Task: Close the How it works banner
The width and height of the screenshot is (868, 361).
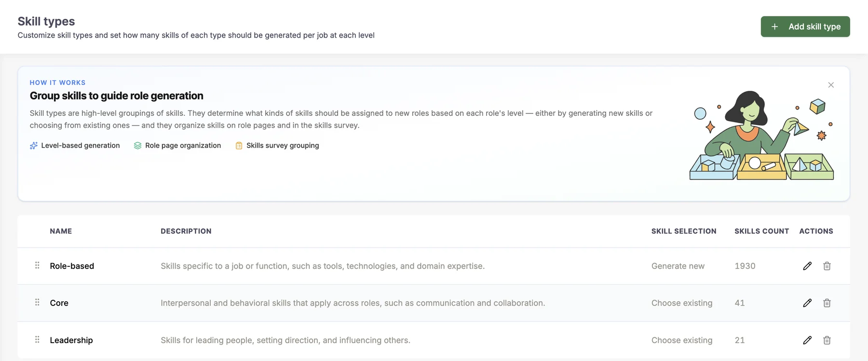Action: [x=831, y=85]
